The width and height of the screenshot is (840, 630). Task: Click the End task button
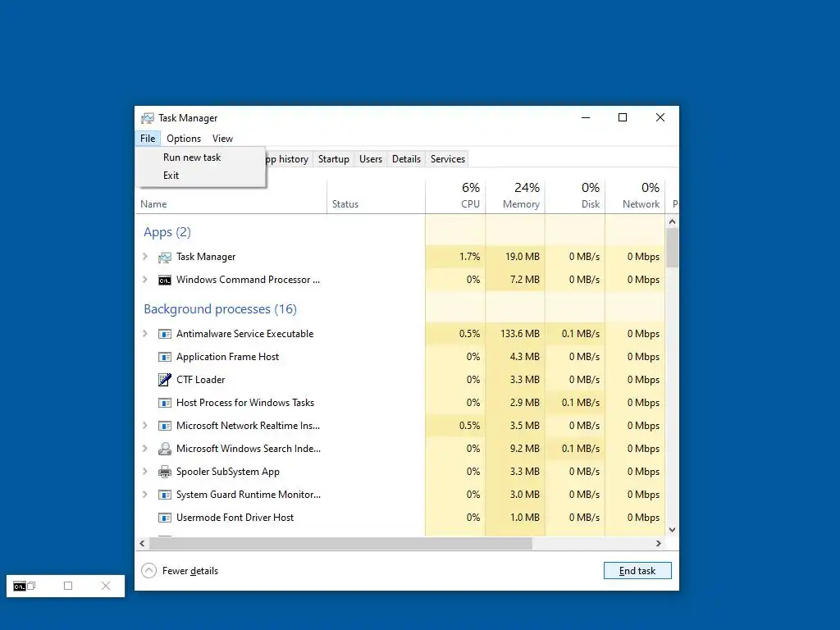[x=637, y=571]
